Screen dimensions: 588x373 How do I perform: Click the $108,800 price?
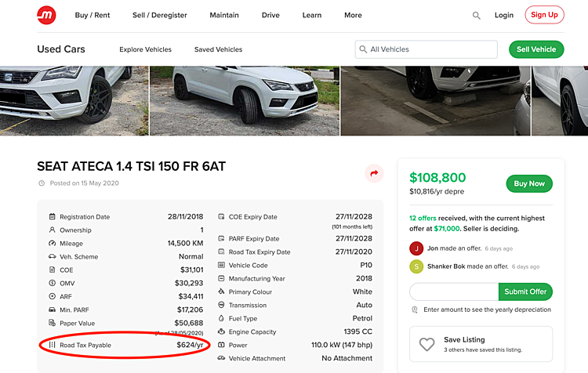(437, 177)
